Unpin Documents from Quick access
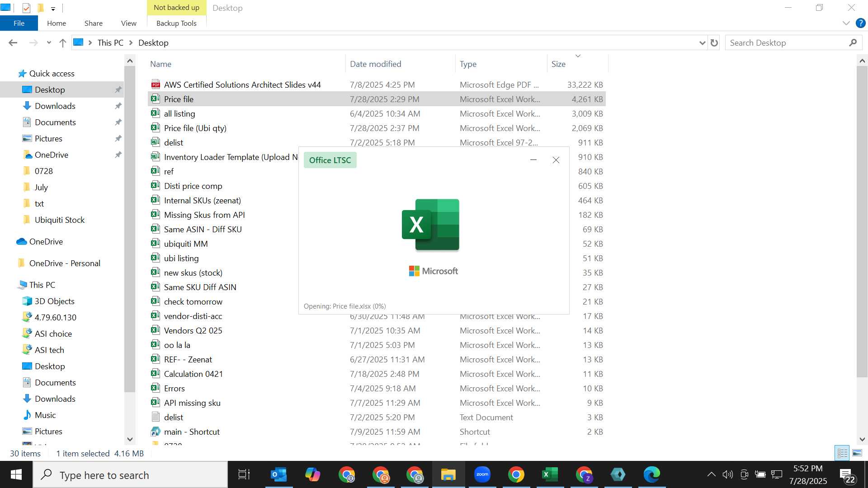 pos(118,122)
